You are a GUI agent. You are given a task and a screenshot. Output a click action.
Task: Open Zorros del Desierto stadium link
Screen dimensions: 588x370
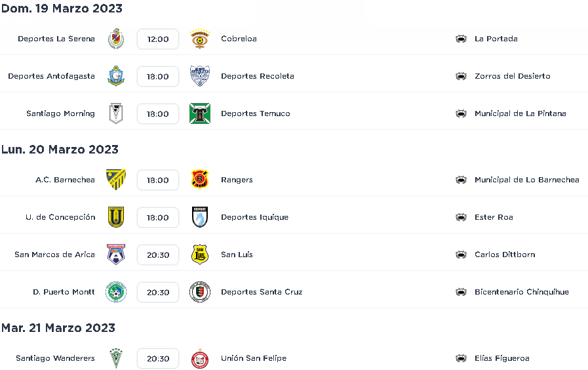[x=512, y=76]
